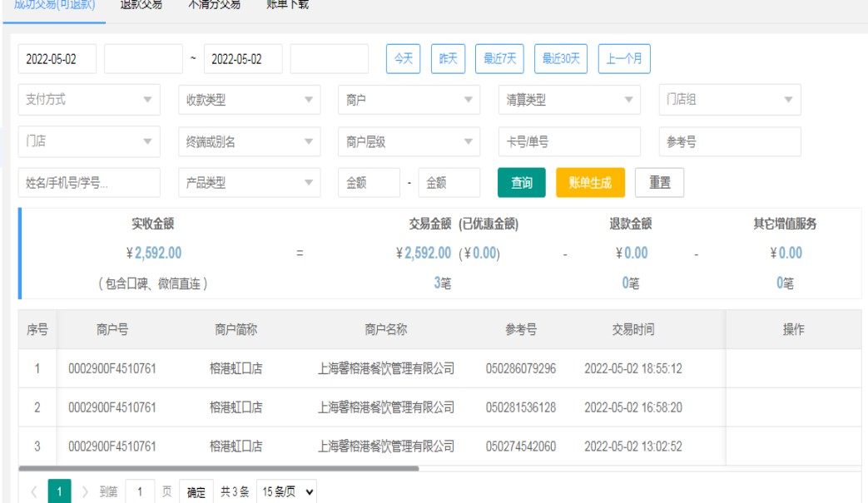Image resolution: width=868 pixels, height=503 pixels.
Task: Open the 门店组 dropdown list
Action: click(729, 100)
